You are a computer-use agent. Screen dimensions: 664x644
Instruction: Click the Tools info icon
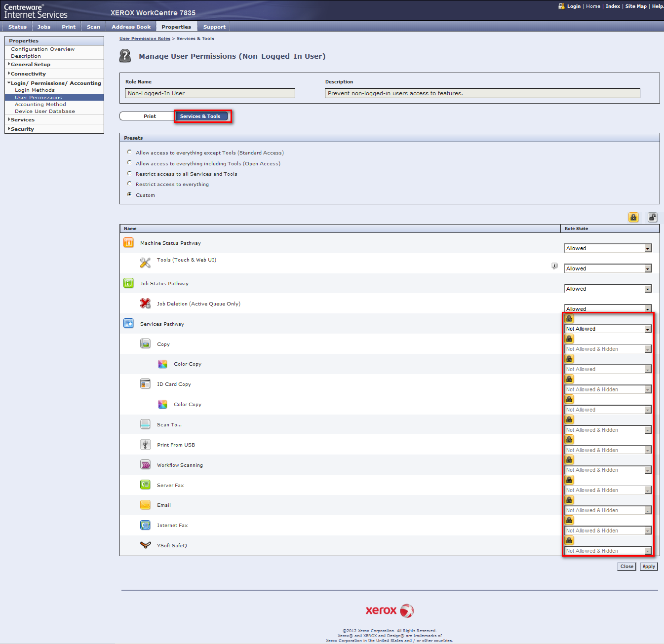pyautogui.click(x=554, y=266)
